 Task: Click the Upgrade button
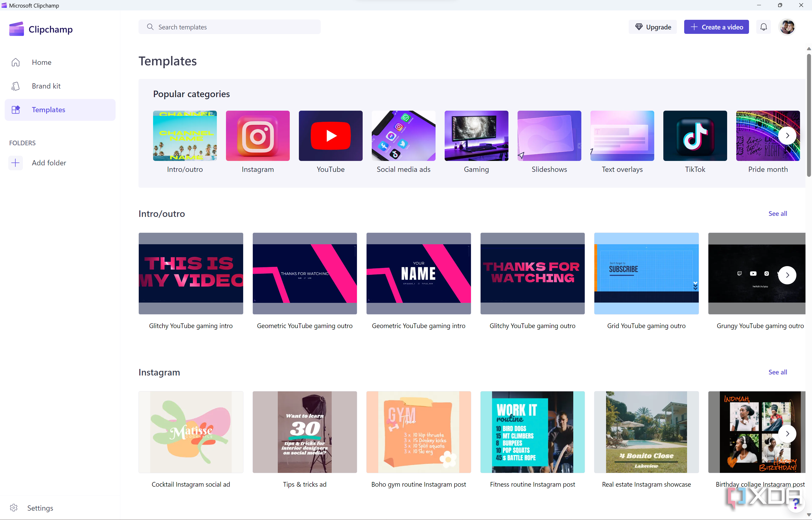point(653,27)
